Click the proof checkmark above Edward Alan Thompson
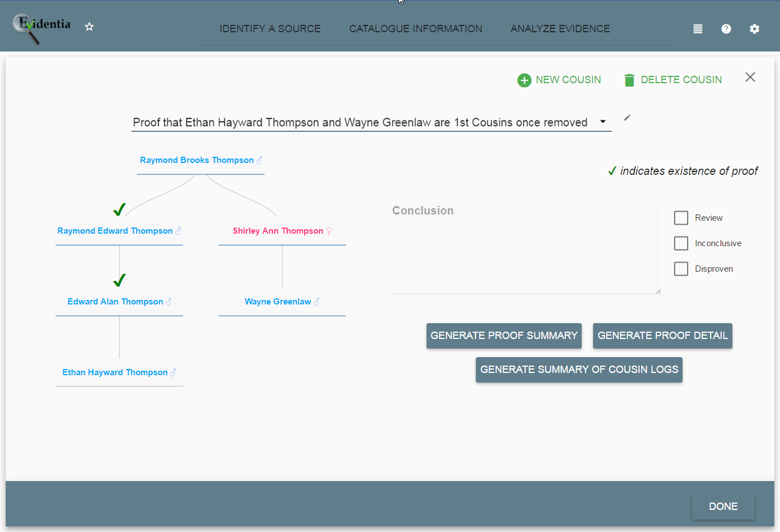The image size is (780, 532). (120, 280)
